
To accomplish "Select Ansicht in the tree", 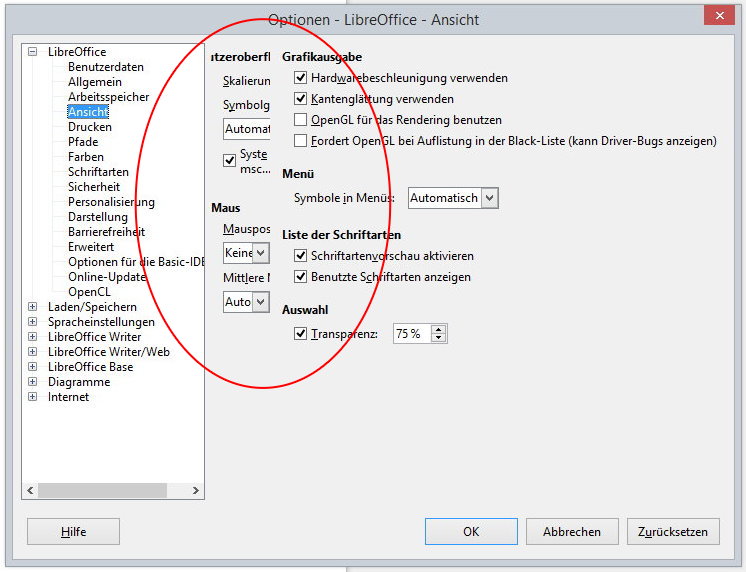I will click(88, 112).
